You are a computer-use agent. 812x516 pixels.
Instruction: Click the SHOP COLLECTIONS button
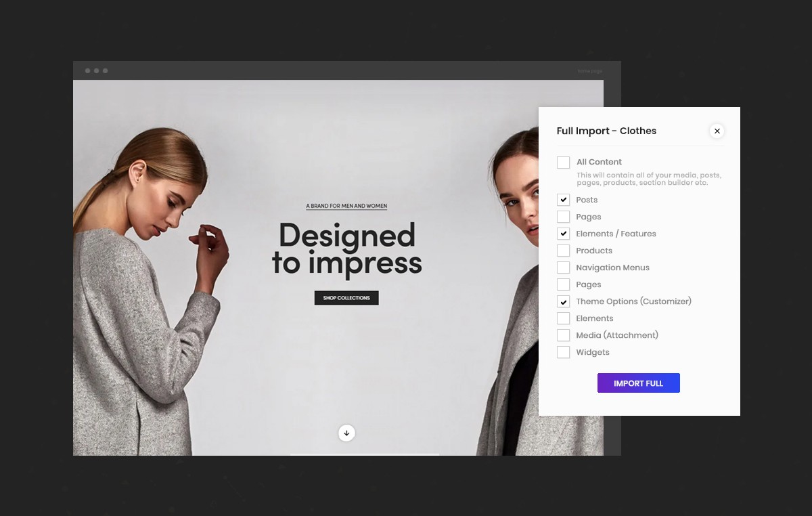click(346, 298)
